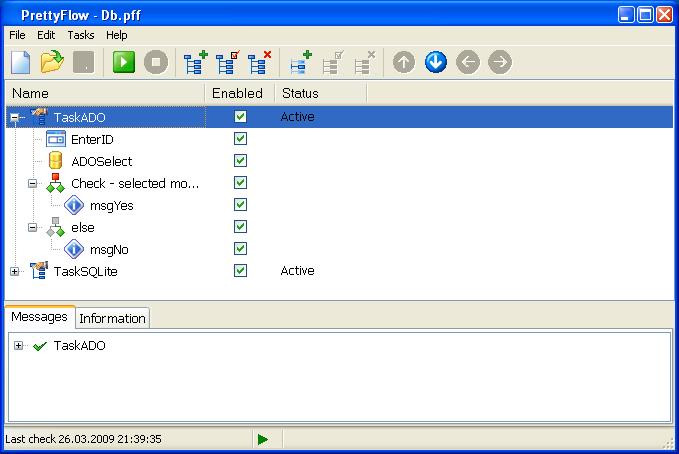679x454 pixels.
Task: Toggle Enabled checkbox for msgYes
Action: 240,204
